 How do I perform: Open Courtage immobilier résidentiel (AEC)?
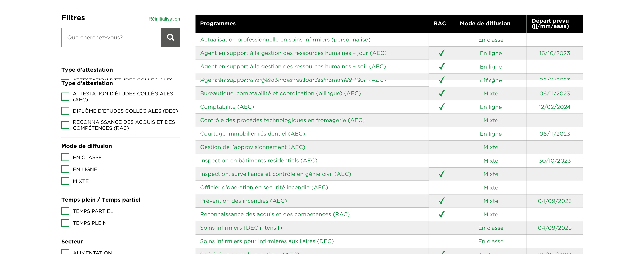tap(252, 134)
